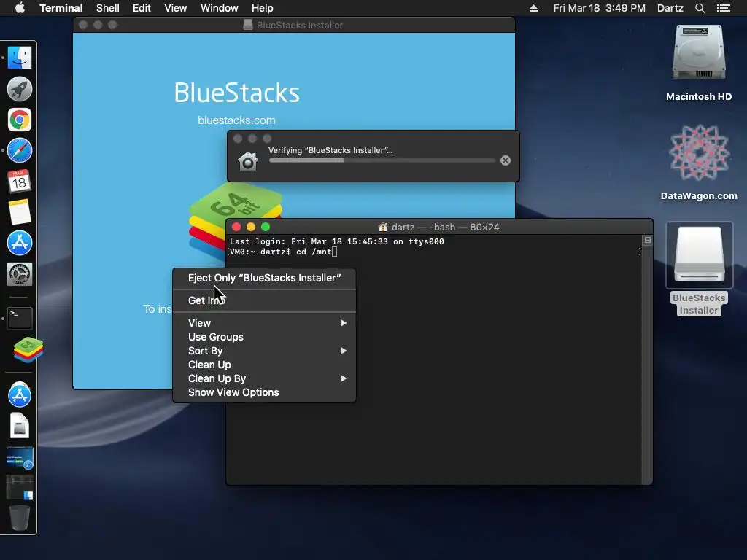Click the Dartz user name menu
This screenshot has width=747, height=560.
670,8
